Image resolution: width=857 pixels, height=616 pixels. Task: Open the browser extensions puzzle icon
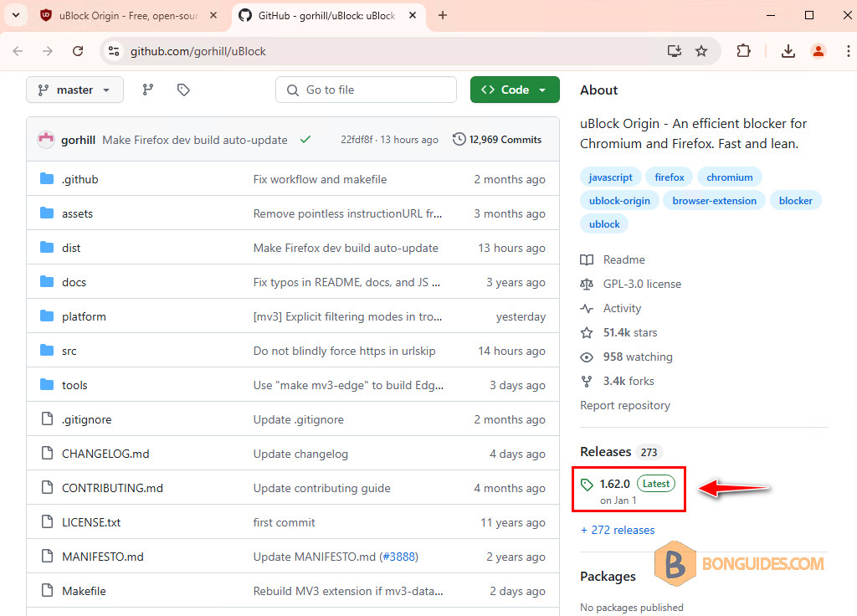[x=743, y=51]
